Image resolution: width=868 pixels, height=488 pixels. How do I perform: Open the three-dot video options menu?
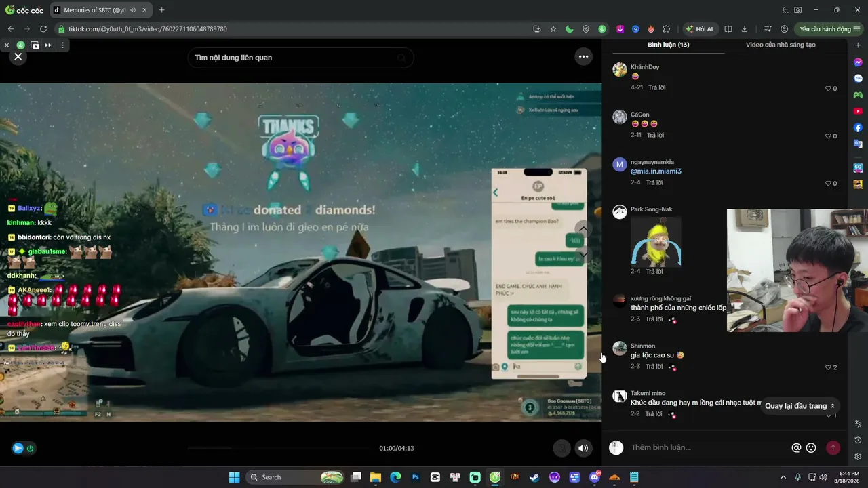pyautogui.click(x=583, y=57)
